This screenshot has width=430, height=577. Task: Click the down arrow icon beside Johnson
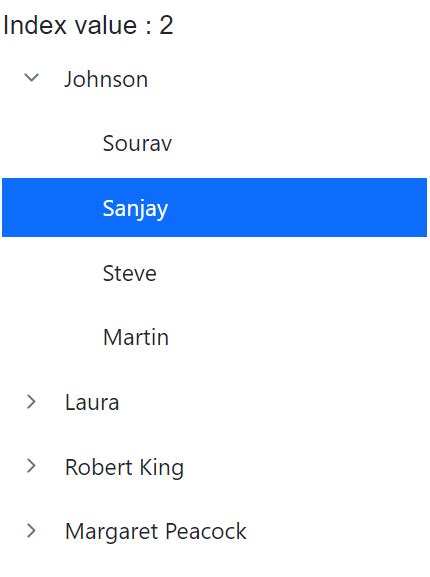(32, 78)
